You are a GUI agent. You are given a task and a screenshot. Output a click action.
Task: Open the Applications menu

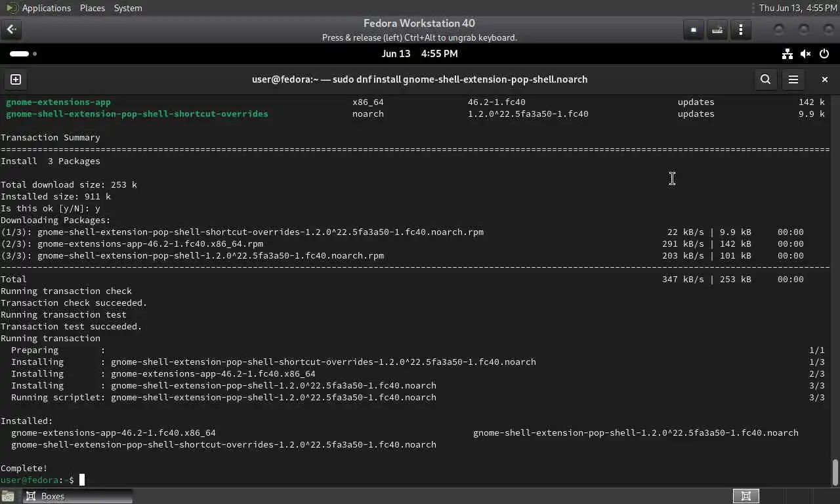(46, 8)
